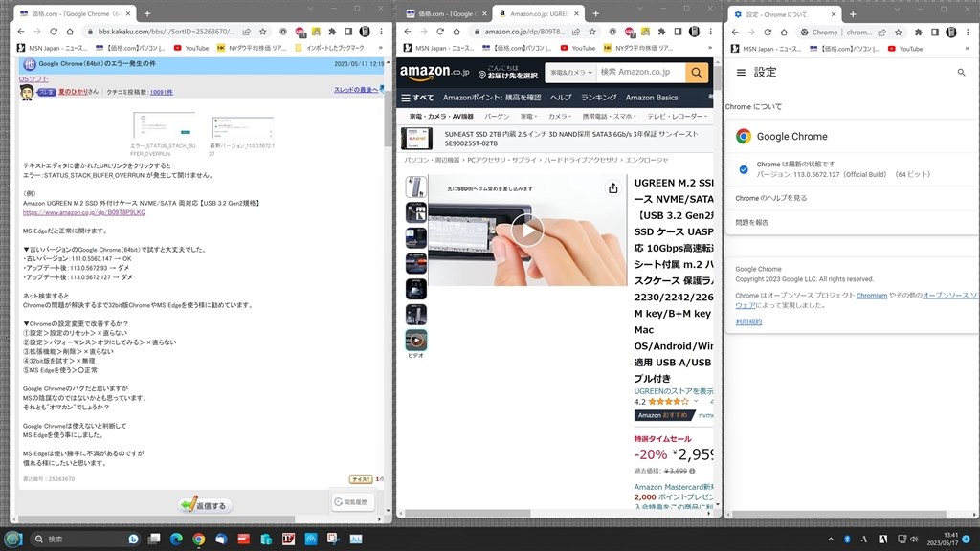Expand more bookmarks chevron in left window
Image resolution: width=980 pixels, height=551 pixels.
[381, 48]
